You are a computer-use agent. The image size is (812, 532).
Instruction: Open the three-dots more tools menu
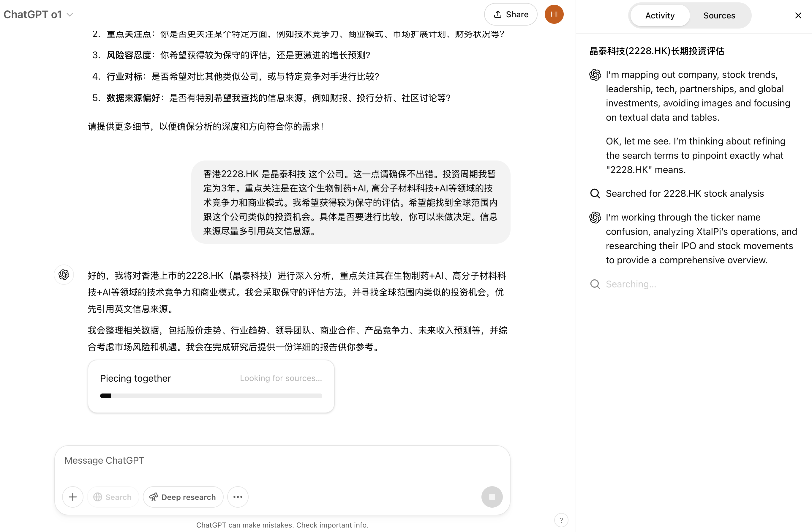238,497
